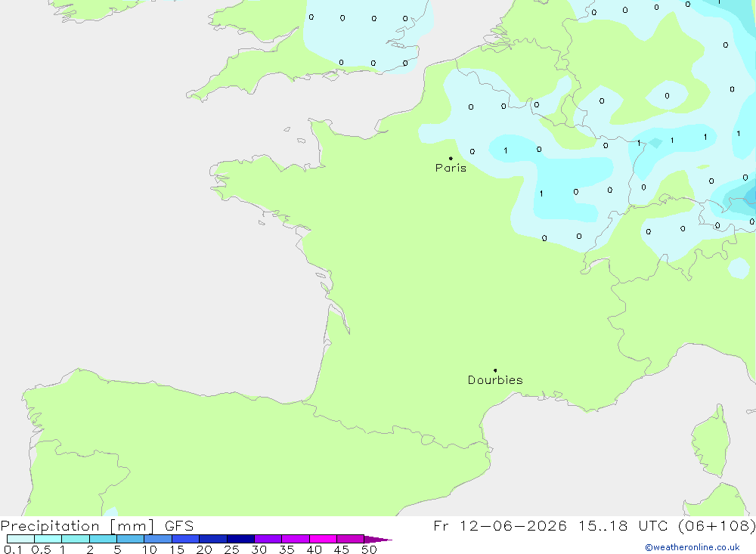Select the 30–35 mm legend swatch
Viewport: 756px width, 554px height.
(x=268, y=539)
